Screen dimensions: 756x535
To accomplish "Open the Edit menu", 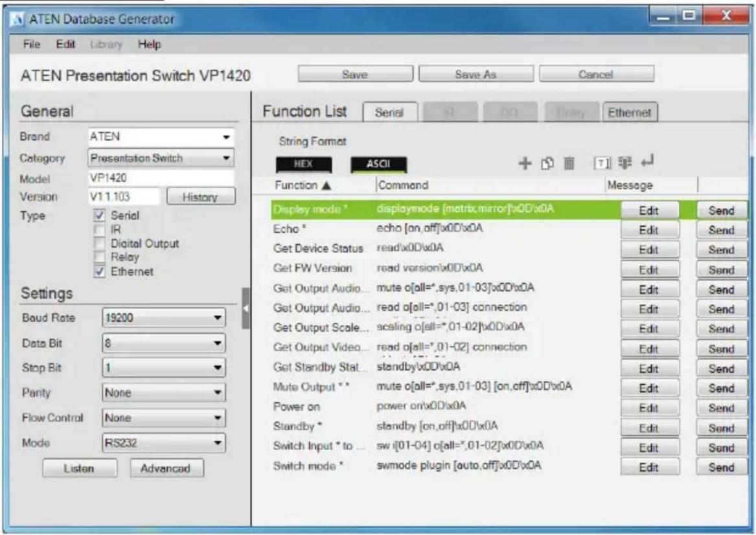I will coord(65,44).
